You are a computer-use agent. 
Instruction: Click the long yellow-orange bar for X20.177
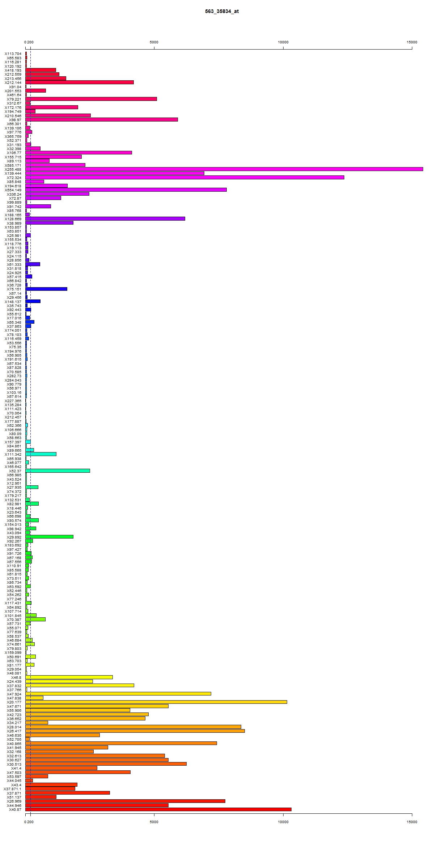point(156,702)
